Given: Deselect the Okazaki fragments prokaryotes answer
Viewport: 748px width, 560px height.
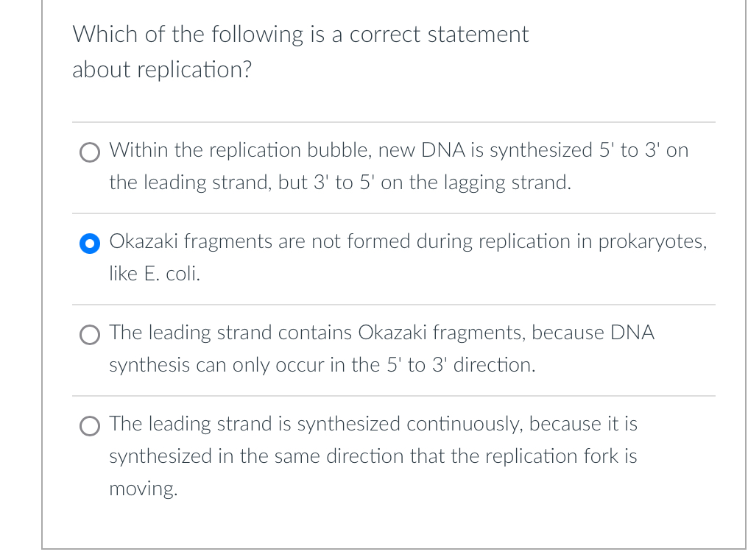Looking at the screenshot, I should [x=89, y=244].
